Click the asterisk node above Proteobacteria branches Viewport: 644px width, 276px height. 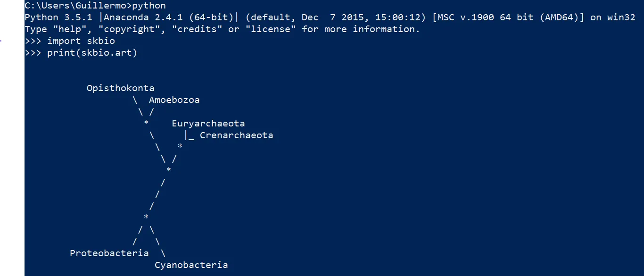pyautogui.click(x=146, y=217)
